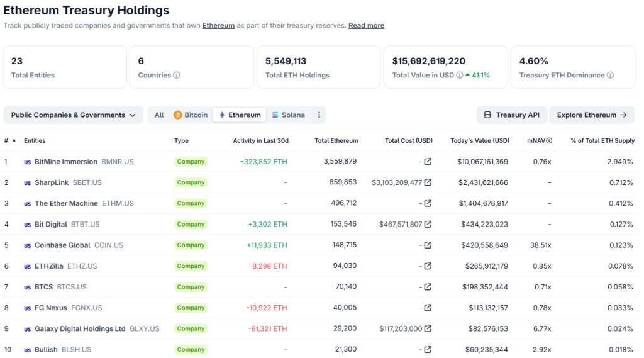Open Galaxy Digital Holdings cost external link icon

428,329
